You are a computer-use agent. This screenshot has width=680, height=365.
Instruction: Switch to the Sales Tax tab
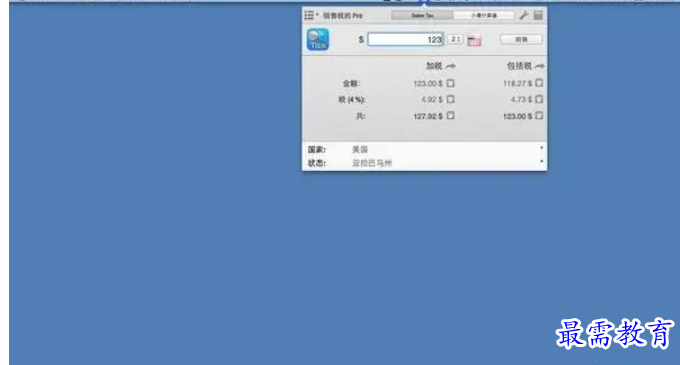point(422,15)
